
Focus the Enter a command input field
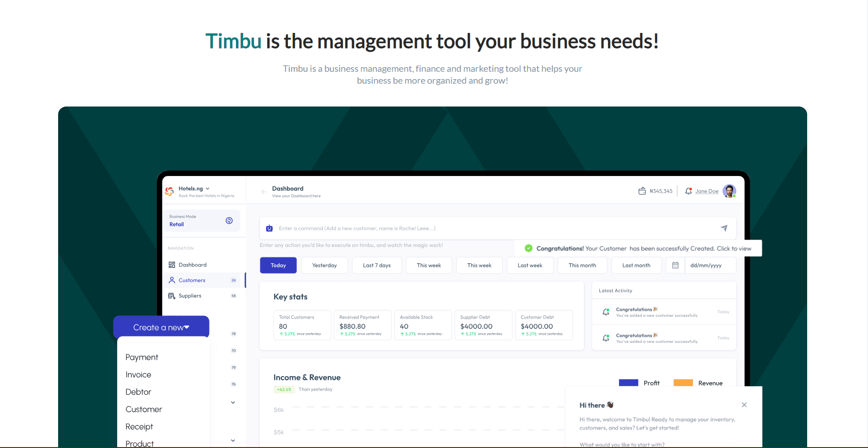pos(498,228)
